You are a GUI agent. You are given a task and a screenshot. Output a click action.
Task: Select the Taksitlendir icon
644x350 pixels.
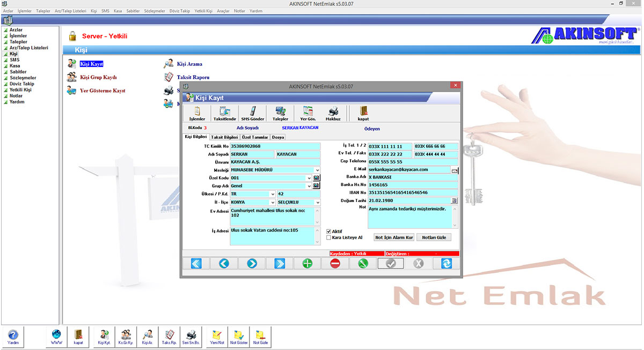click(x=224, y=113)
